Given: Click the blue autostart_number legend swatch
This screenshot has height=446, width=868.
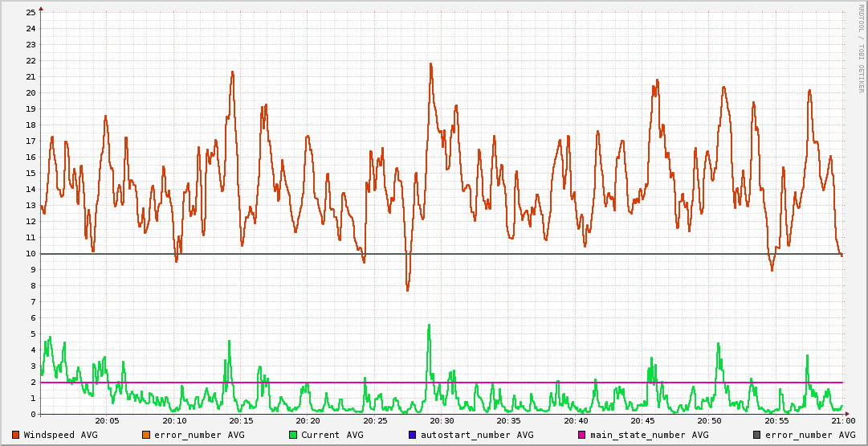Looking at the screenshot, I should tap(413, 435).
